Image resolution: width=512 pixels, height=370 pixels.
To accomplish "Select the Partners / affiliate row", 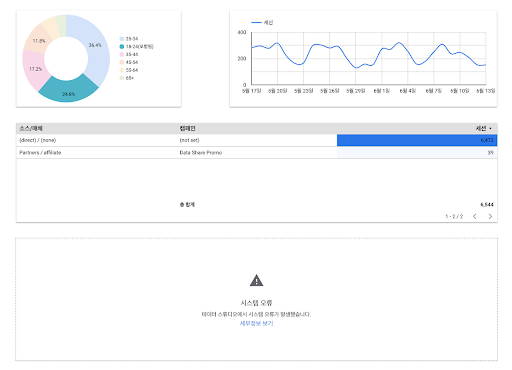I will click(256, 153).
